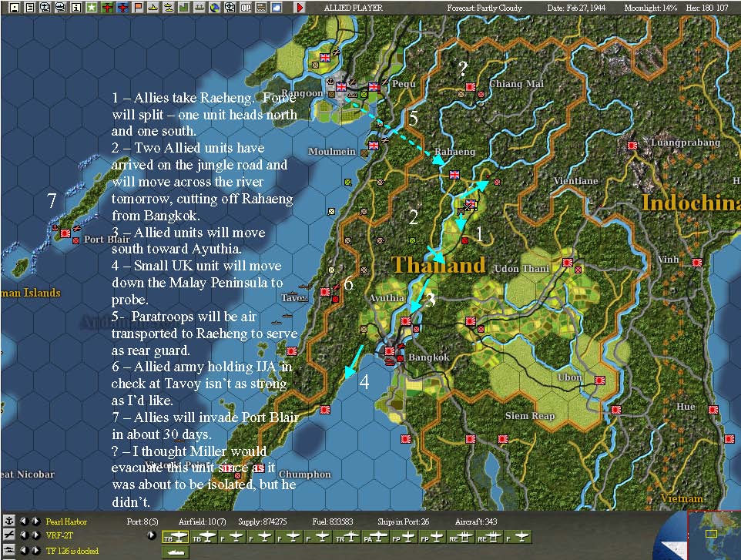
Task: Select the last F air group after RE
Action: (x=518, y=538)
